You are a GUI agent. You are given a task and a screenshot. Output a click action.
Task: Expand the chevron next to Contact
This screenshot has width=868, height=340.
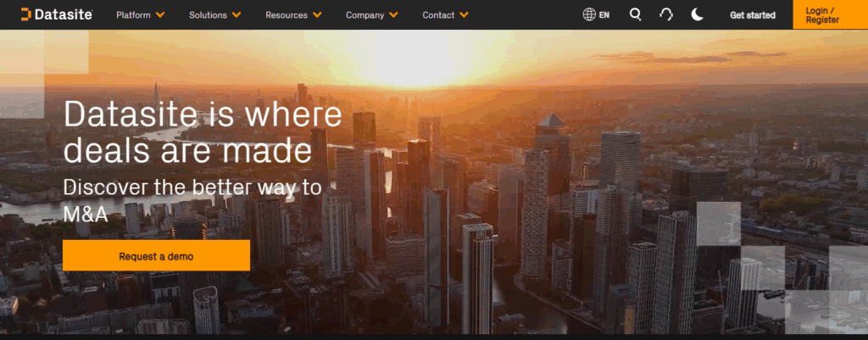[464, 15]
